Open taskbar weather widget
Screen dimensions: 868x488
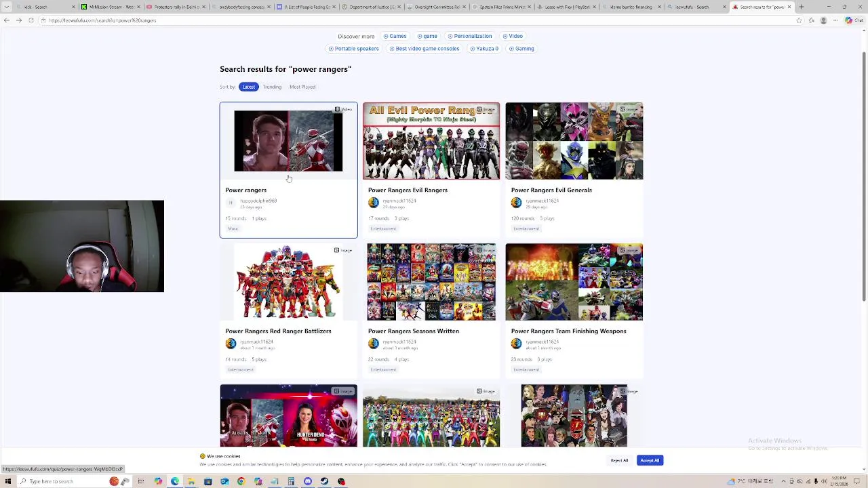[751, 481]
